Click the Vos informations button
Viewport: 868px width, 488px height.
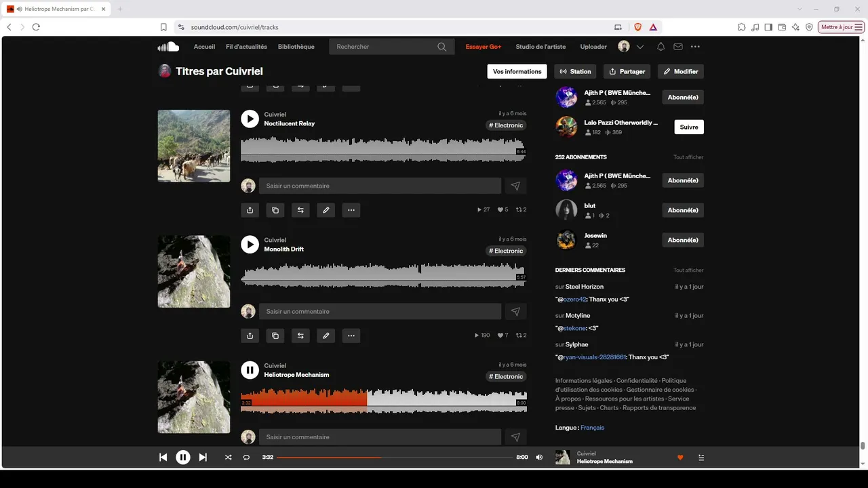pos(517,71)
